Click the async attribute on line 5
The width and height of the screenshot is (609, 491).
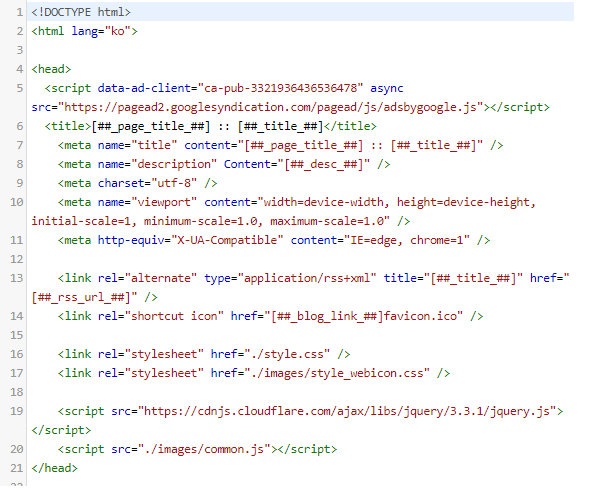387,89
